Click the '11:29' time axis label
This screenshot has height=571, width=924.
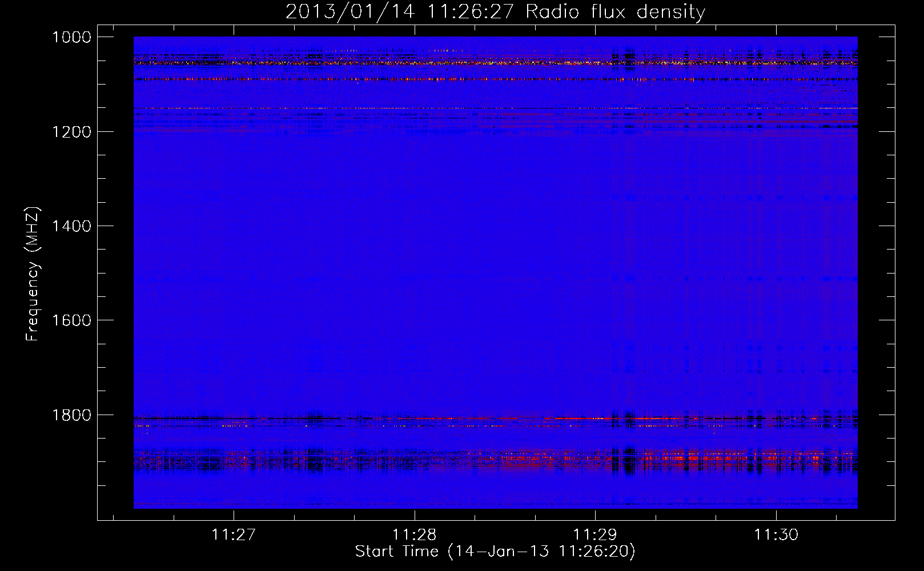(595, 534)
